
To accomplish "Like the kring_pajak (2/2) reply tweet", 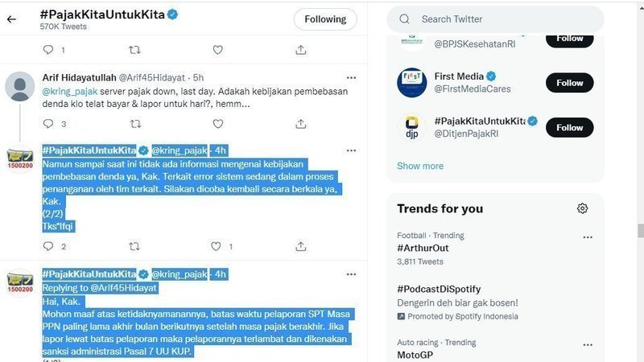I will coord(217,247).
